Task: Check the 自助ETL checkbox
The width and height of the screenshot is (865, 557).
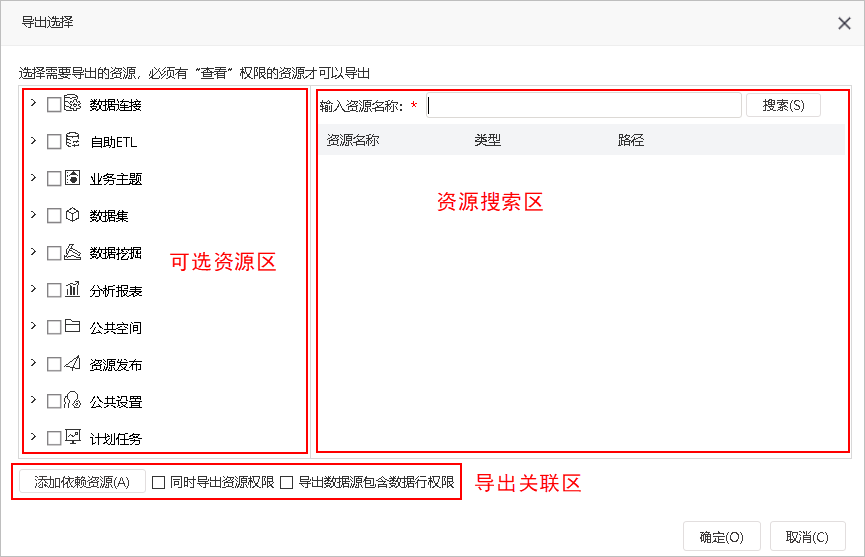Action: tap(54, 142)
